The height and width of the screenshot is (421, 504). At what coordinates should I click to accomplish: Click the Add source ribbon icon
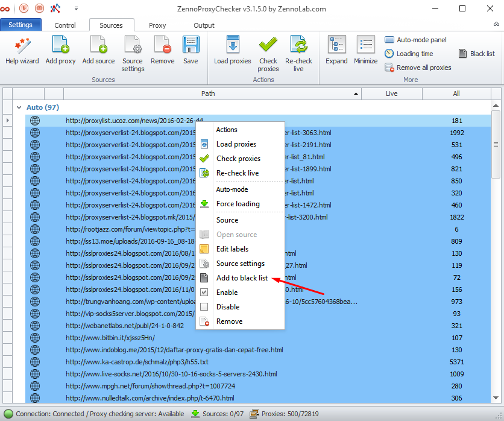98,51
